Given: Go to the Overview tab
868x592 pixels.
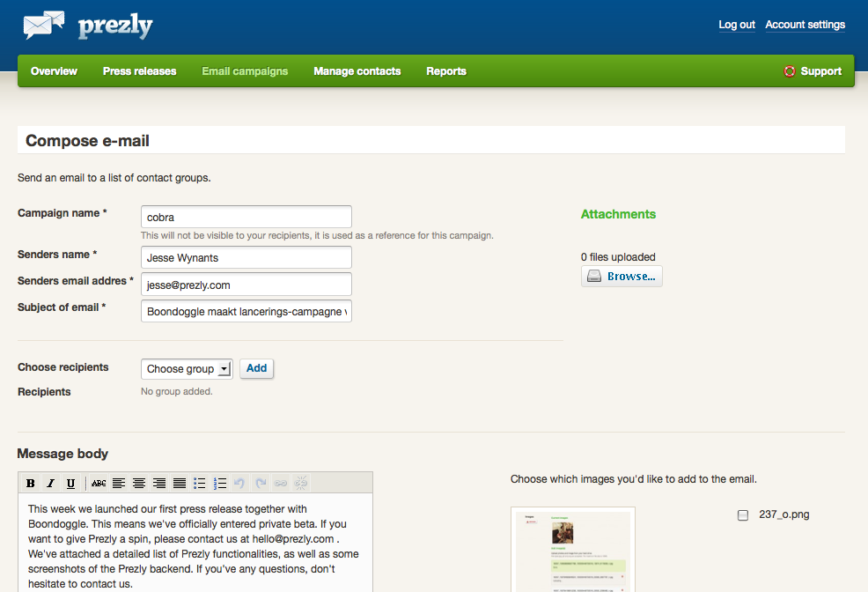Looking at the screenshot, I should [x=54, y=71].
